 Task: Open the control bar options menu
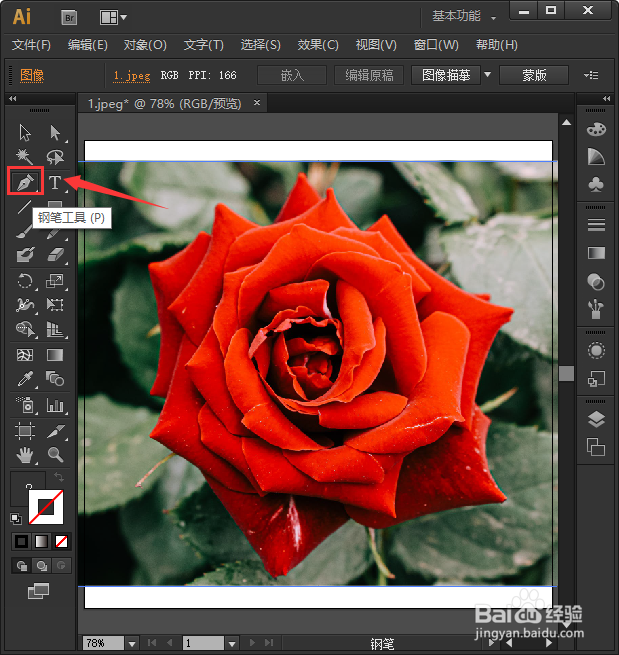tap(591, 75)
